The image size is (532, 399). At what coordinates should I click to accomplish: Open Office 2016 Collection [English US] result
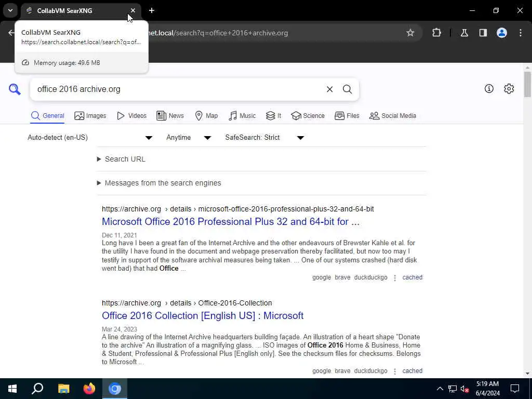(x=203, y=315)
